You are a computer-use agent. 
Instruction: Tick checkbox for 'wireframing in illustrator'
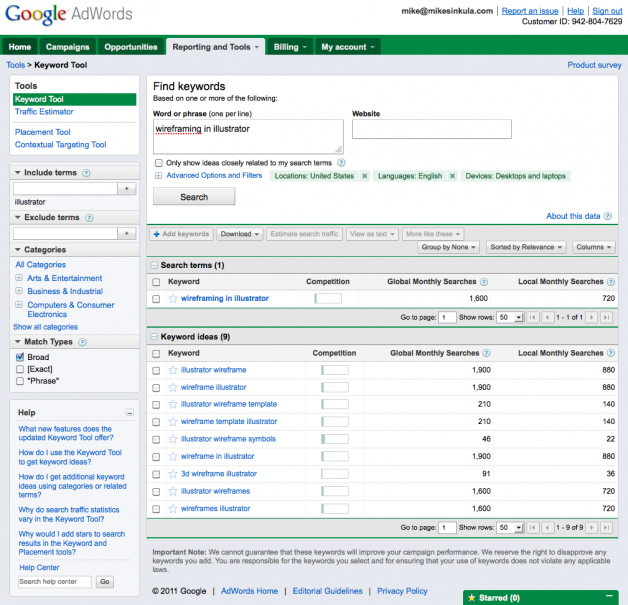pos(156,299)
